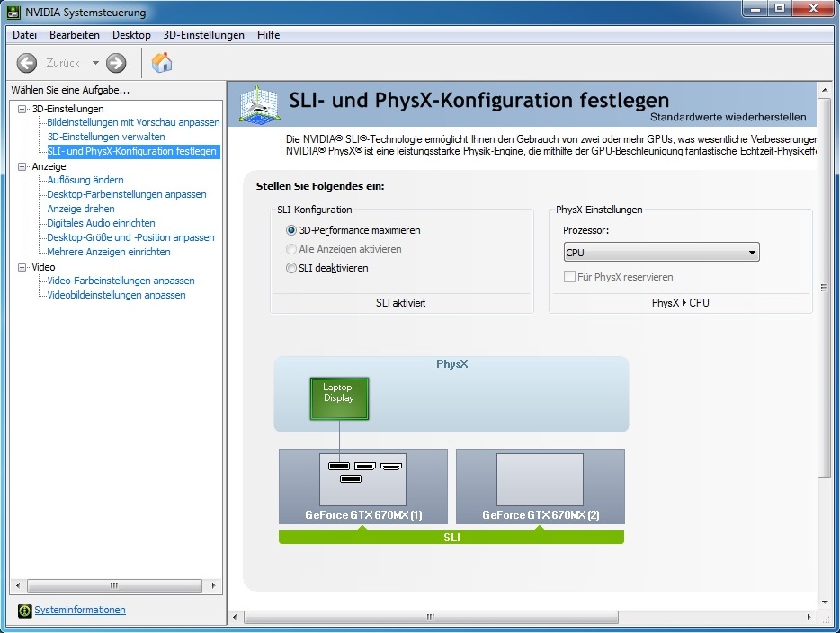
Task: Click the SLI PhysX page header icon
Action: (259, 104)
